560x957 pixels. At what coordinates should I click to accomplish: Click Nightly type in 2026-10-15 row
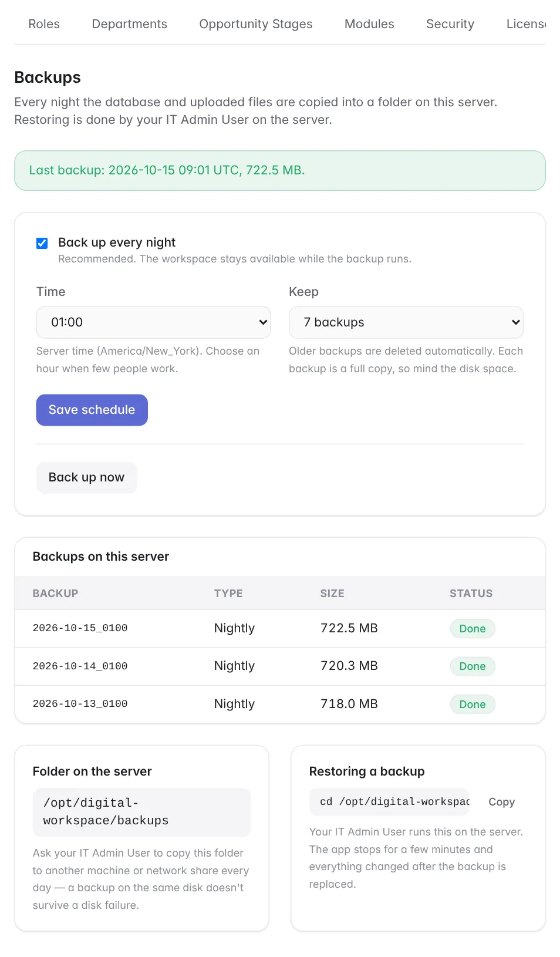coord(234,628)
